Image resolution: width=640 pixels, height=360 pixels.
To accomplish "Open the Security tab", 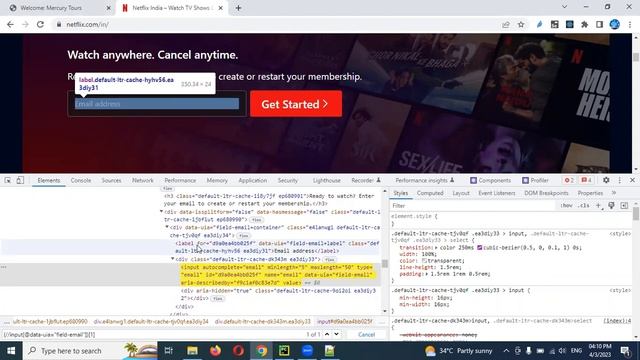I will [x=287, y=180].
